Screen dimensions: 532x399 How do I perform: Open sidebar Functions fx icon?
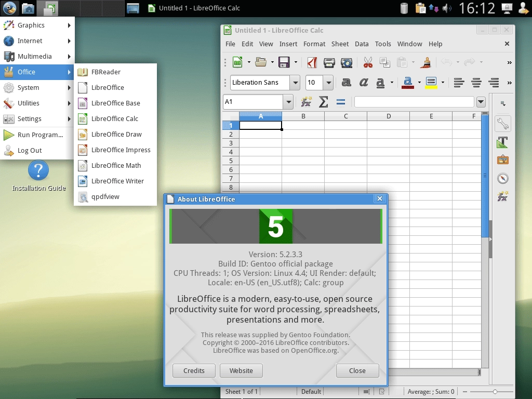502,196
